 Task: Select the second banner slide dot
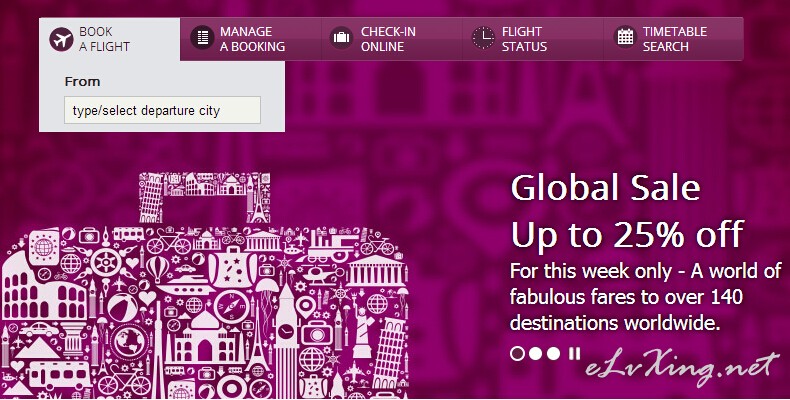[x=536, y=354]
